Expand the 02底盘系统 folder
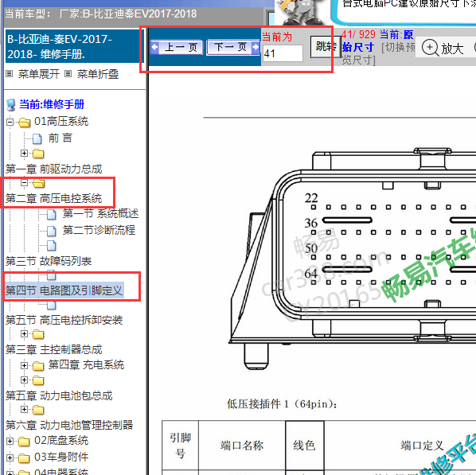The width and height of the screenshot is (476, 475). point(10,441)
